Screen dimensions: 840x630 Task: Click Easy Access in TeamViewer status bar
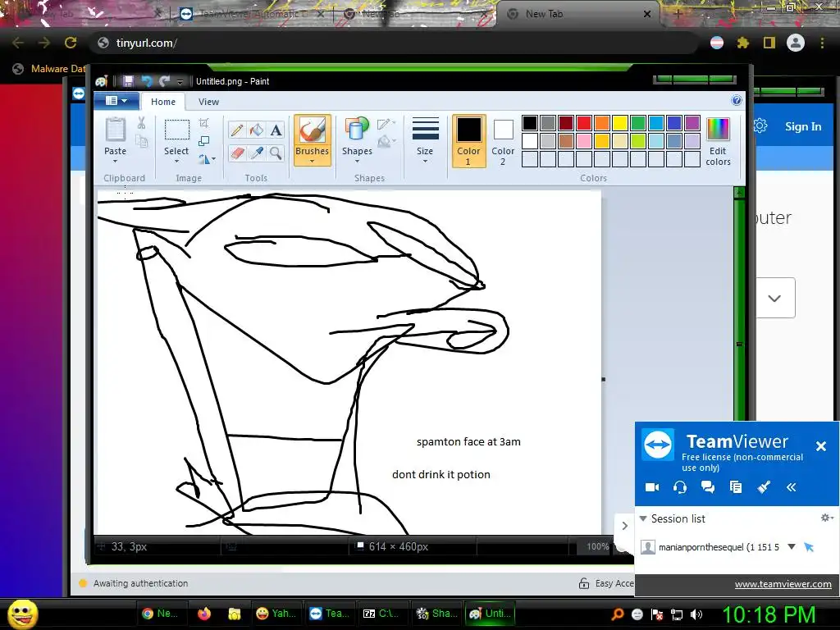(x=606, y=583)
